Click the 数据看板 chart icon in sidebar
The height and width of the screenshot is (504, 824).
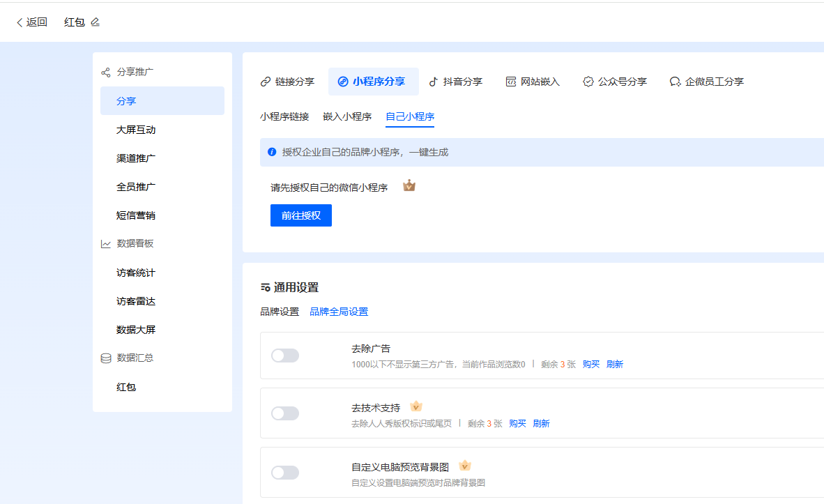pos(106,244)
